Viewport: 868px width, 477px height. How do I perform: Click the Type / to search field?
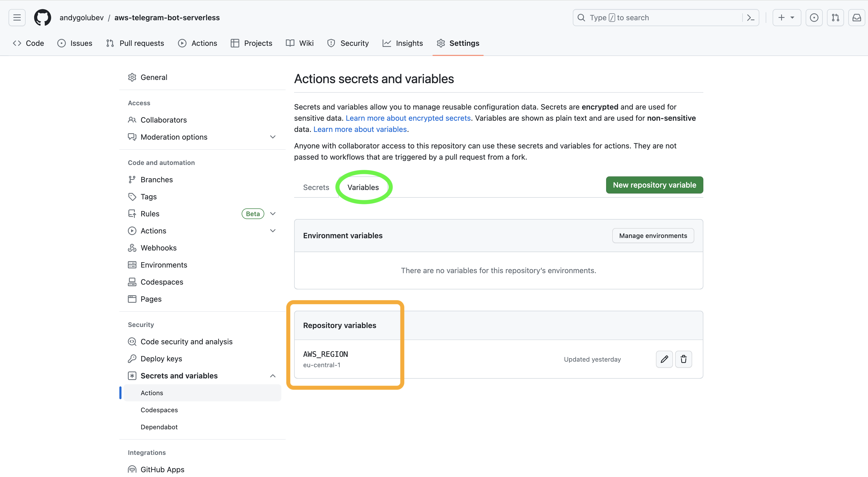click(666, 18)
